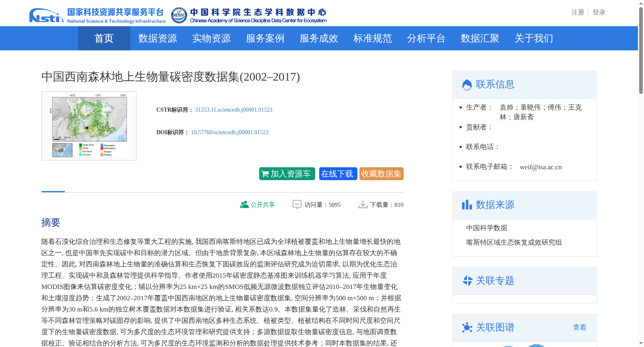Click the contact info person icon
Viewport: 644px width, 347px height.
(x=467, y=85)
